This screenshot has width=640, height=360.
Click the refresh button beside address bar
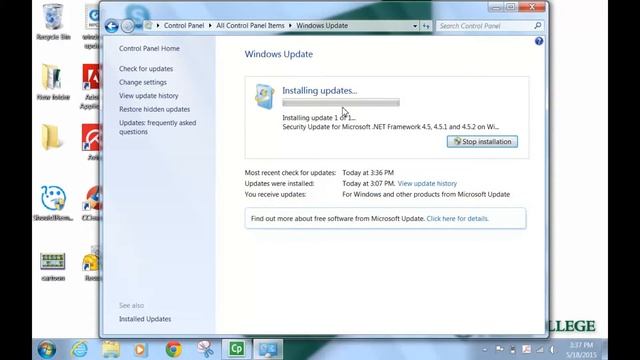[x=426, y=26]
